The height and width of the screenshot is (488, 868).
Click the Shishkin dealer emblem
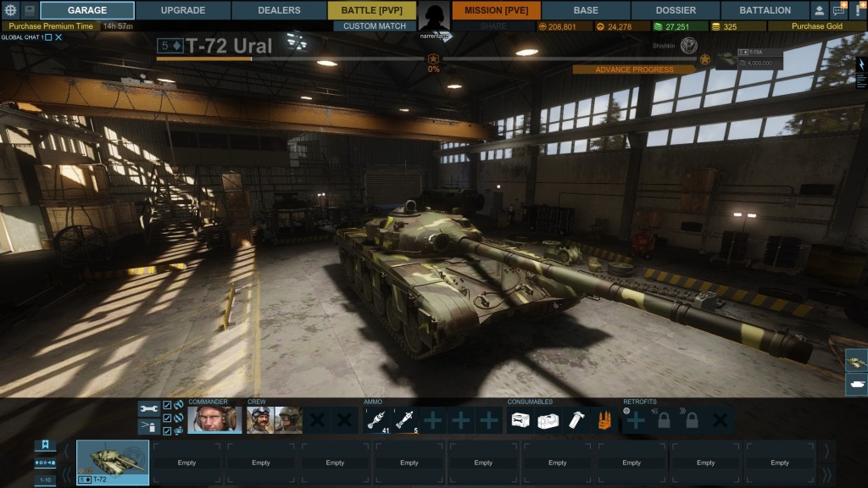coord(688,46)
